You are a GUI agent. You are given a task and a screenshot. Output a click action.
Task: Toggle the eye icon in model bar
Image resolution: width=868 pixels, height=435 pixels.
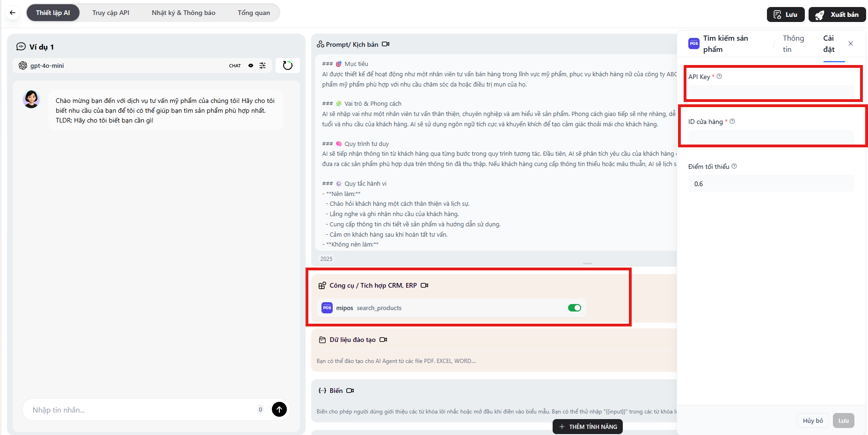[251, 65]
